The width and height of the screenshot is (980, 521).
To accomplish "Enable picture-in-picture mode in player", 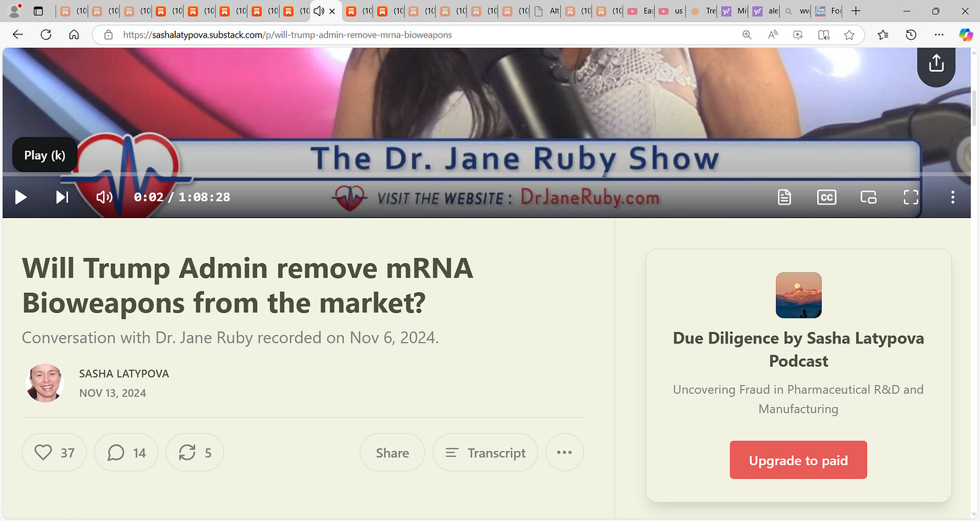I will coord(868,197).
